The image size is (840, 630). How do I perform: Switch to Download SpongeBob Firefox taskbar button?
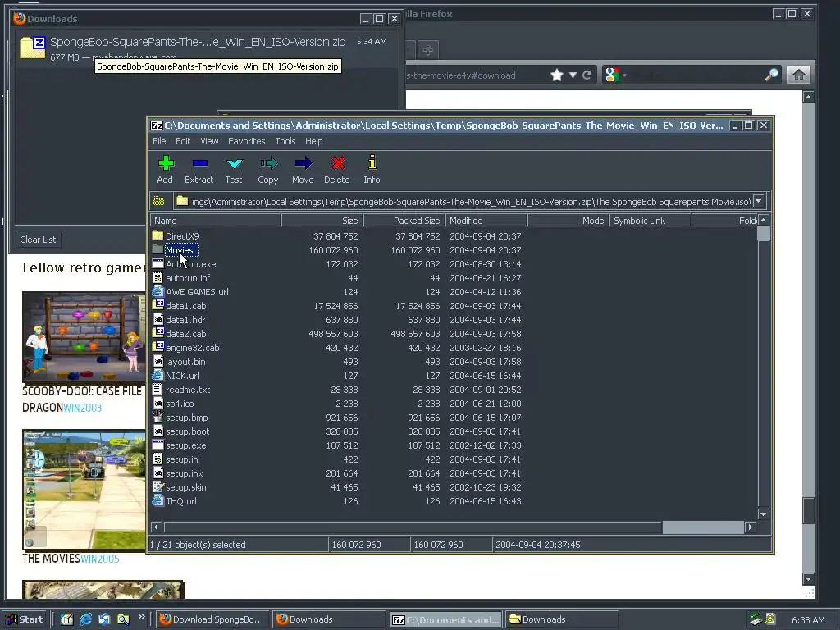click(x=212, y=619)
